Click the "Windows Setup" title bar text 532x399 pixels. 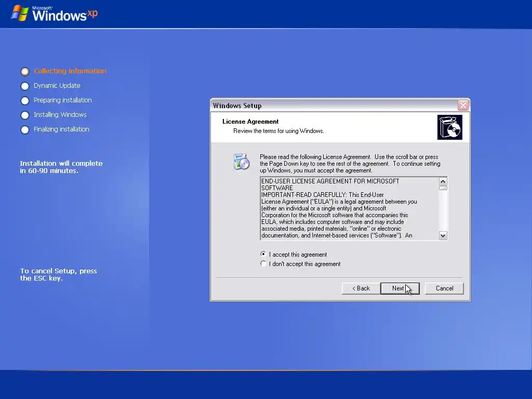pos(237,105)
